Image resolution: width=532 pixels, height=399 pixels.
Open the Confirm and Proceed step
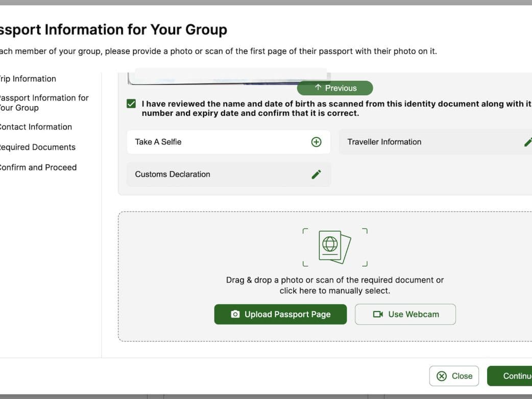[38, 167]
